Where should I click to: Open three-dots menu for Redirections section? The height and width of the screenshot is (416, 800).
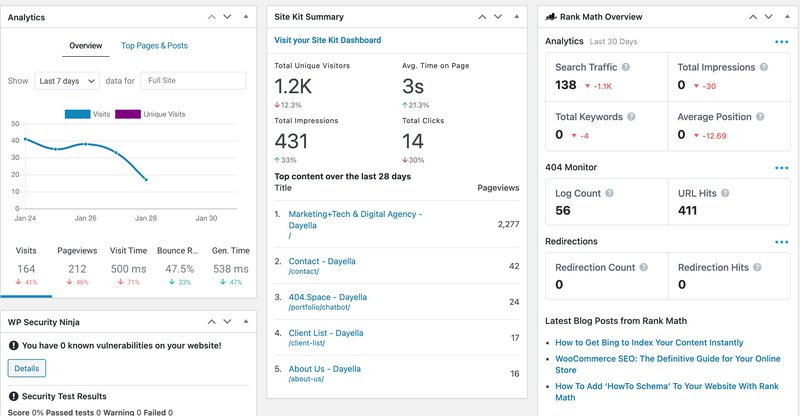point(781,242)
